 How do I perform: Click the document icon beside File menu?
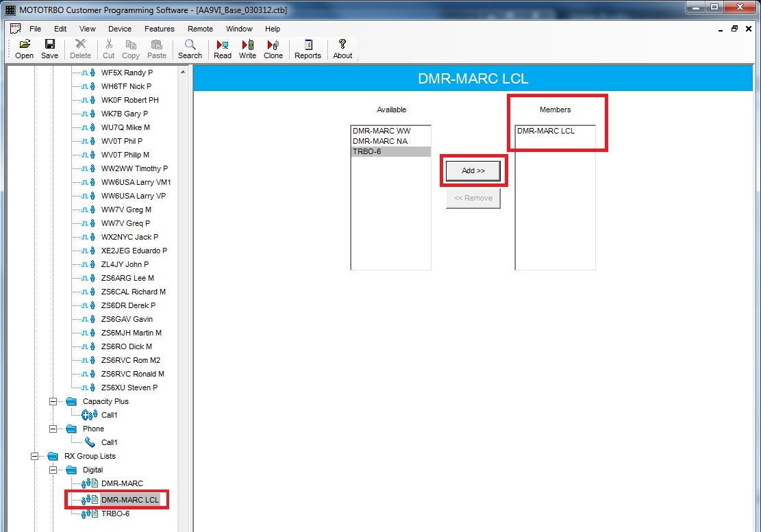click(x=16, y=29)
